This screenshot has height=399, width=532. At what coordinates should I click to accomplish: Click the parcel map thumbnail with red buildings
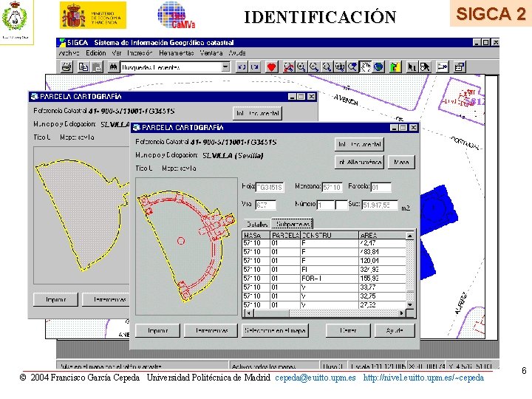[186, 246]
